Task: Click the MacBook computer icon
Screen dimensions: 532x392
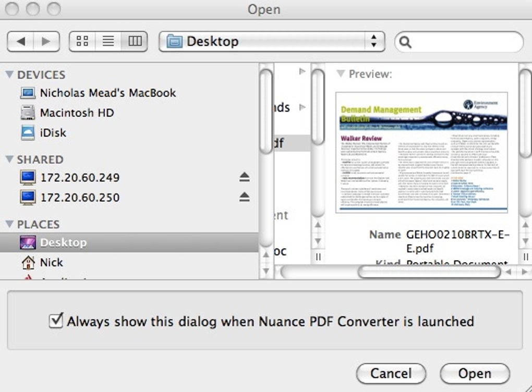Action: point(28,93)
